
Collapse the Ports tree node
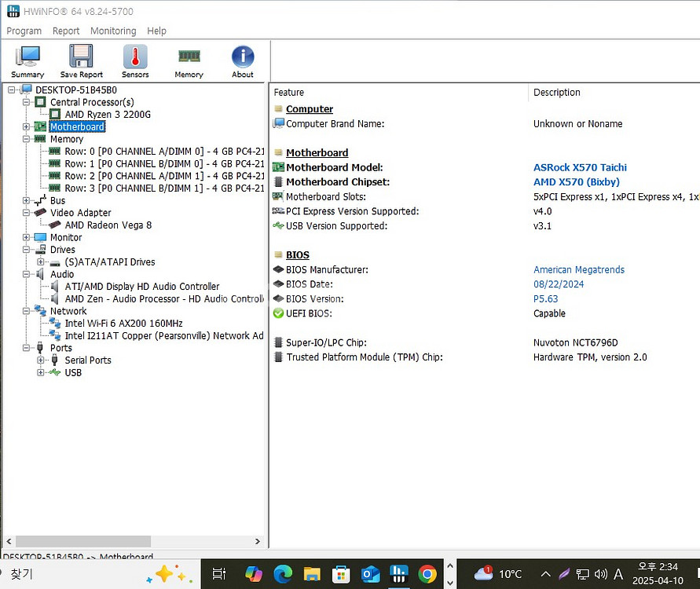point(27,348)
